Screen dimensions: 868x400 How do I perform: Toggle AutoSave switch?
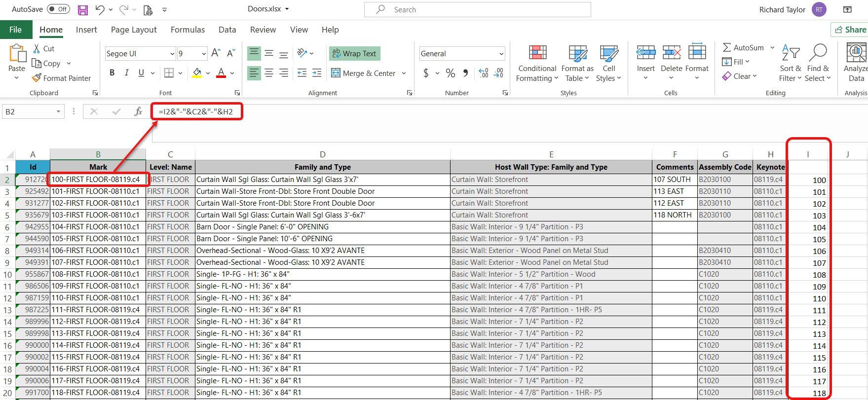[58, 9]
